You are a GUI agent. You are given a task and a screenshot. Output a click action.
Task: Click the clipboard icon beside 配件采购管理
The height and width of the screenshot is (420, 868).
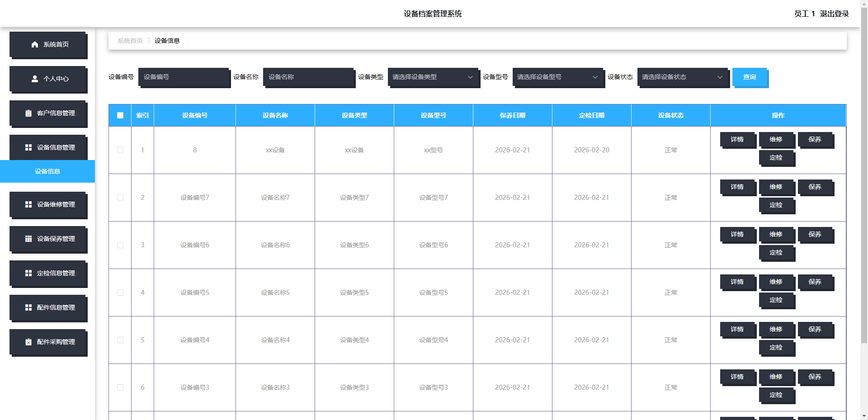[x=28, y=342]
